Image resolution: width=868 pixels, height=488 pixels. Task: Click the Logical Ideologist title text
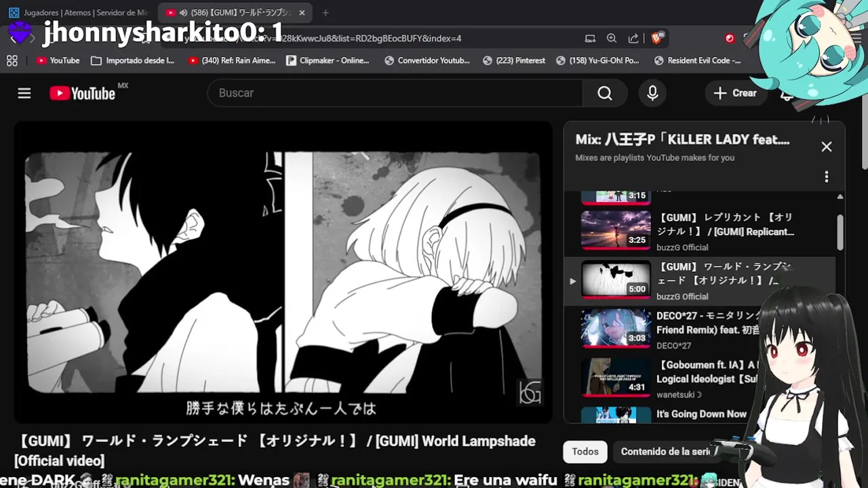(x=707, y=372)
